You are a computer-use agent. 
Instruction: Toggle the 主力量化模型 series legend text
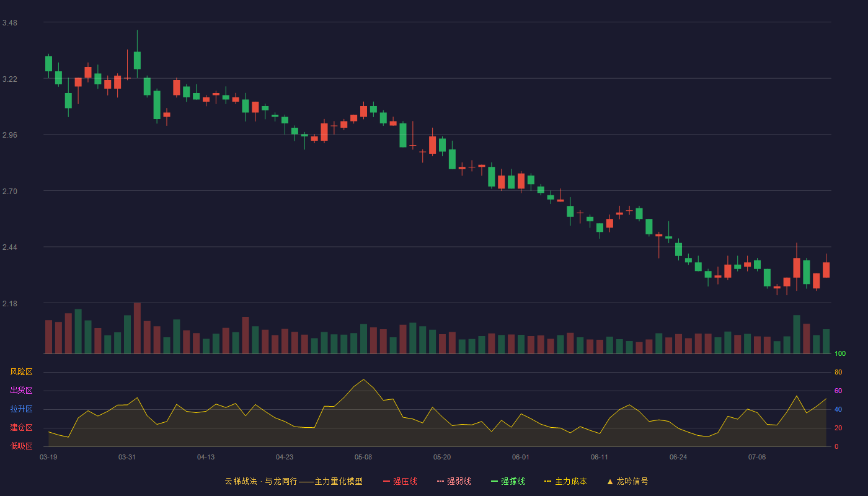pos(339,481)
